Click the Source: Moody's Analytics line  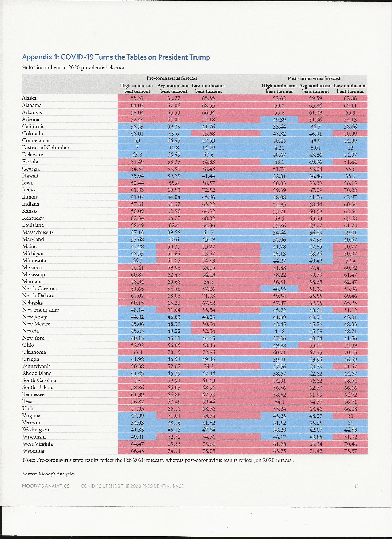pyautogui.click(x=49, y=474)
